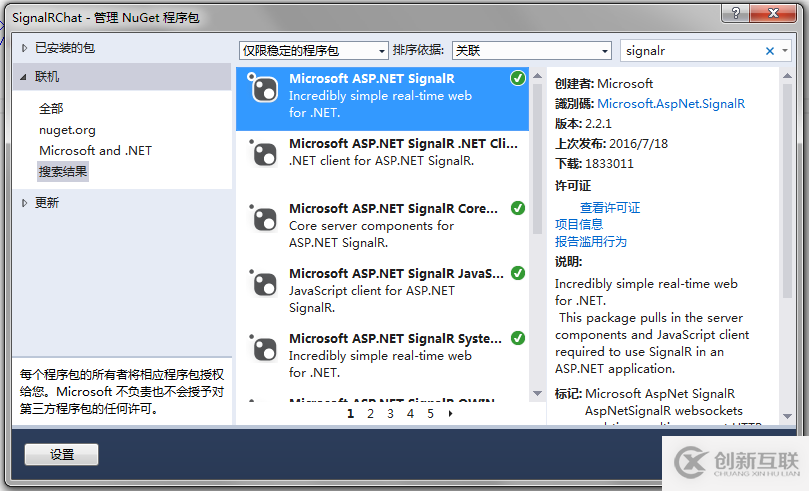Click installed checkmark on SignalR JavaScript package
This screenshot has height=491, width=809.
[517, 273]
